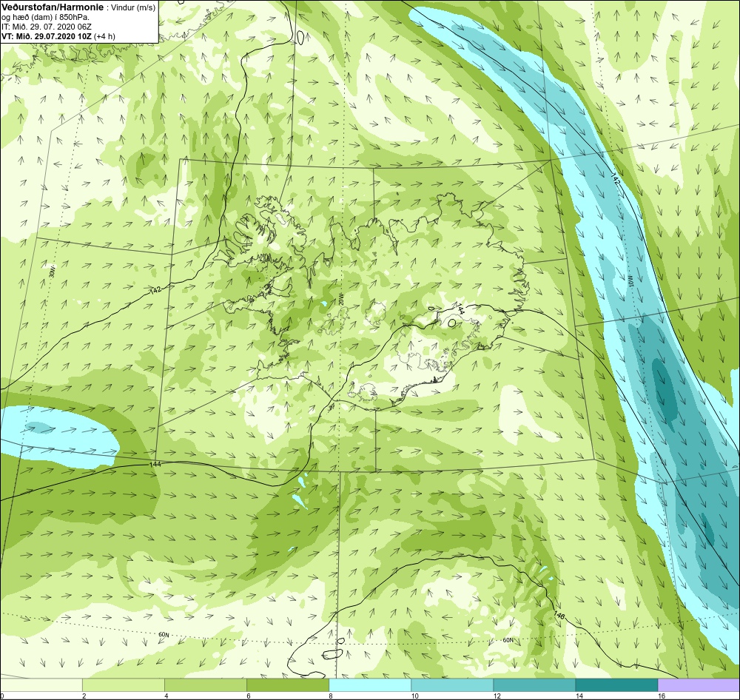Screen dimensions: 740x700
Task: Choose the turquoise 10–12 m/s legend swatch
Action: (452, 685)
